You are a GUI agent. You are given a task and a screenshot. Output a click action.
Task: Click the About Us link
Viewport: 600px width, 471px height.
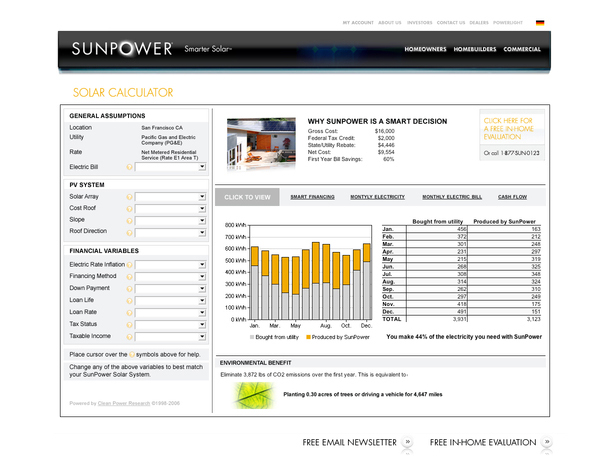point(390,23)
